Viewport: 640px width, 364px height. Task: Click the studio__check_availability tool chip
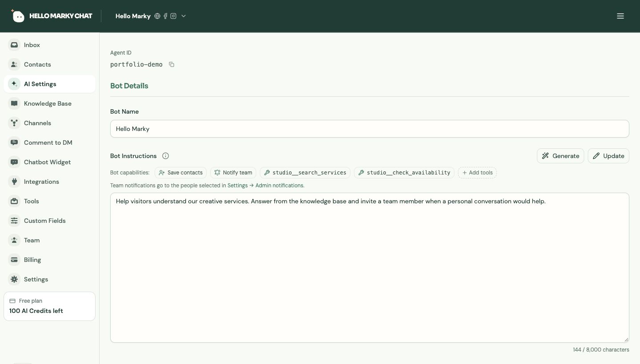point(404,173)
